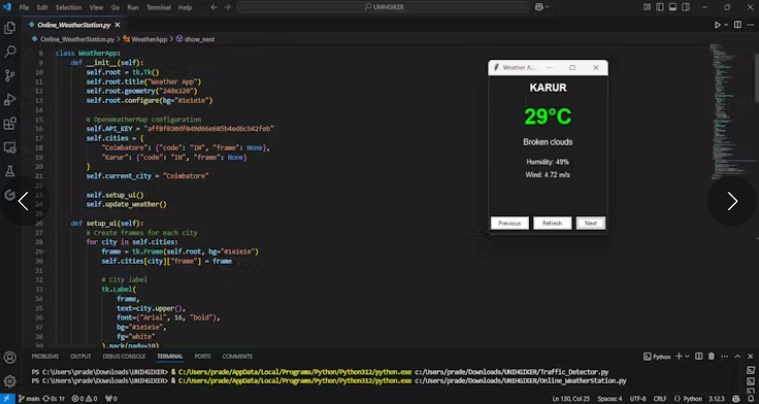
Task: Click the Split Editor Right icon
Action: point(735,24)
